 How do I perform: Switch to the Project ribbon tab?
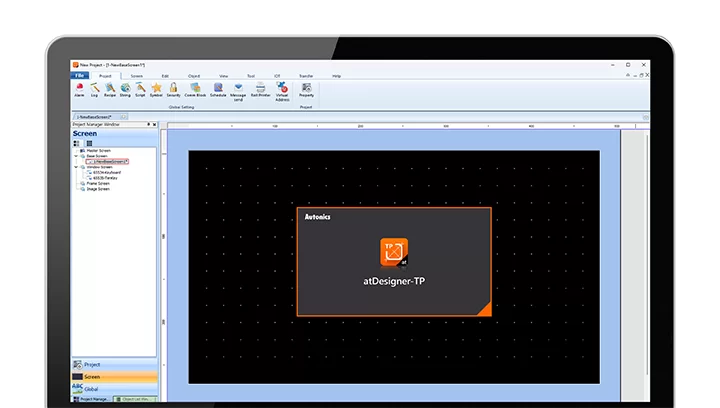click(x=105, y=76)
